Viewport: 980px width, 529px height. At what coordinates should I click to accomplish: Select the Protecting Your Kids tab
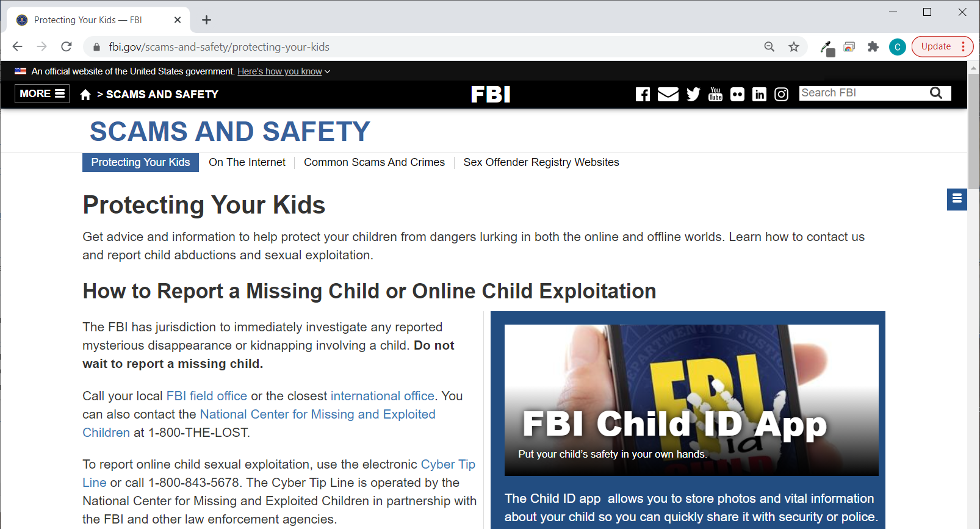tap(140, 162)
